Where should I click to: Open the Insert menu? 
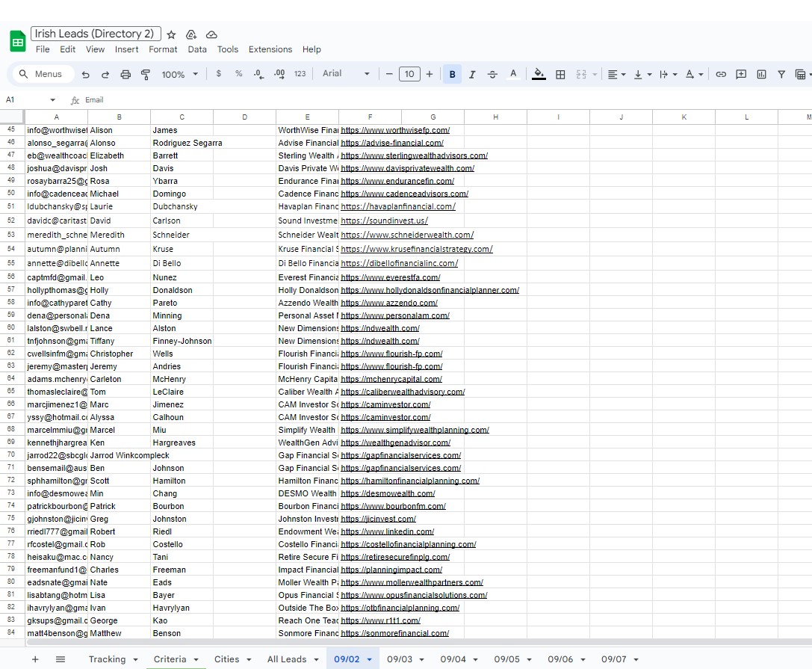tap(126, 49)
